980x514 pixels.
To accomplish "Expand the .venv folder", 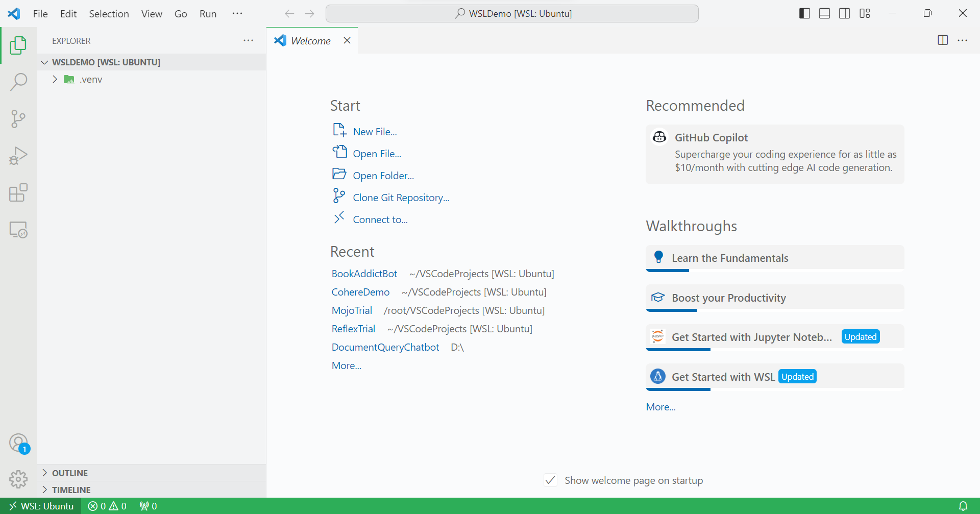I will click(55, 79).
